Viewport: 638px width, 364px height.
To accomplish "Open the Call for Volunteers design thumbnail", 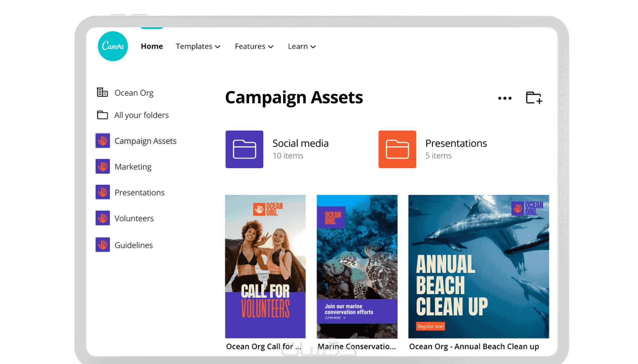I will 265,266.
